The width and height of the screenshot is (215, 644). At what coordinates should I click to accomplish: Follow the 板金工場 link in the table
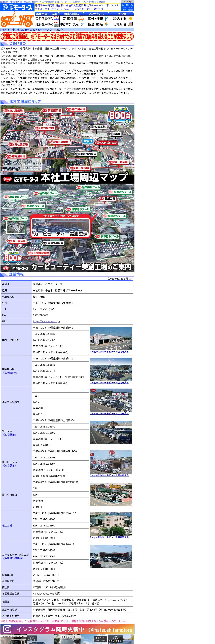7,525
